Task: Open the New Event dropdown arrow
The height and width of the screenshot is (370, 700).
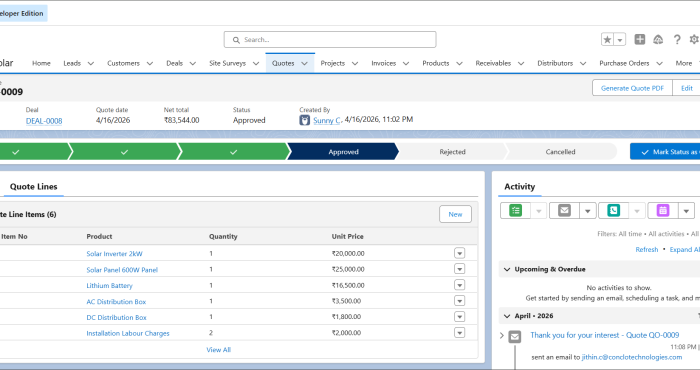Action: (686, 211)
